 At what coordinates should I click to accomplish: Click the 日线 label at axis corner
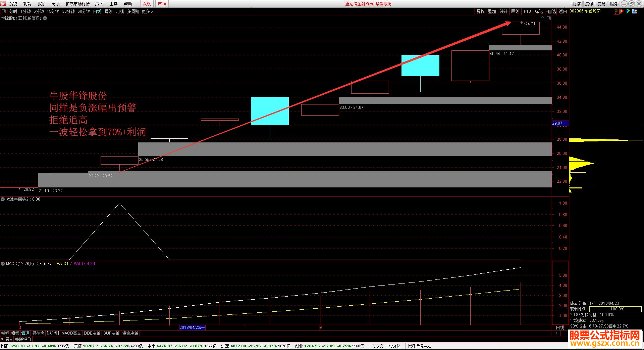coord(560,327)
